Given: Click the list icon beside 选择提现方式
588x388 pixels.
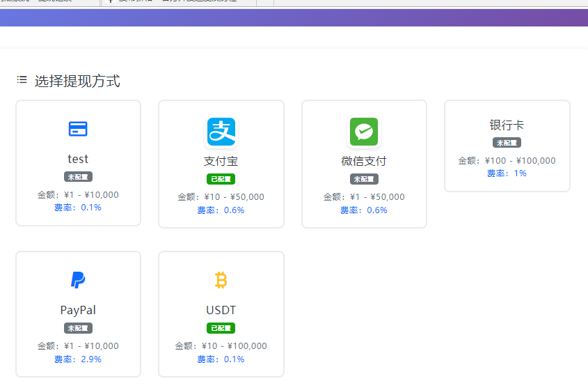Looking at the screenshot, I should pos(22,81).
